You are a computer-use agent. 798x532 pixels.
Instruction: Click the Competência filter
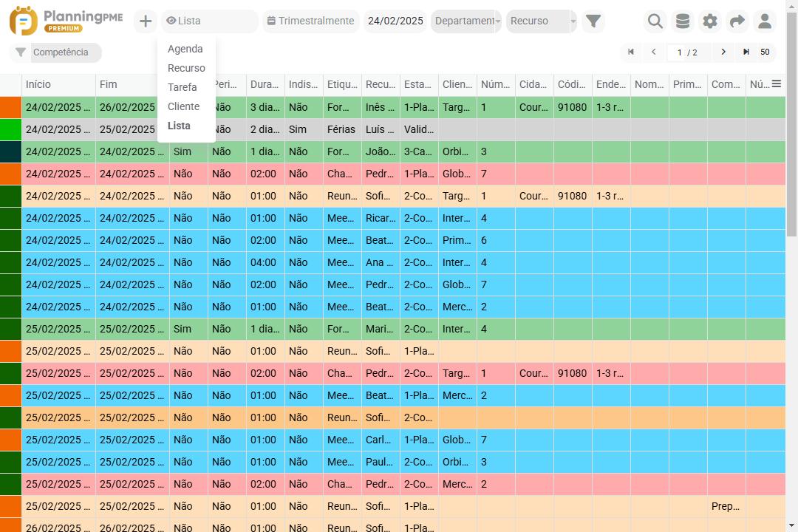[66, 52]
